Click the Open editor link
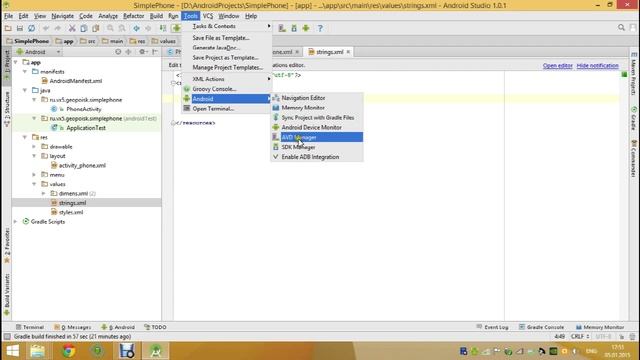 [558, 66]
